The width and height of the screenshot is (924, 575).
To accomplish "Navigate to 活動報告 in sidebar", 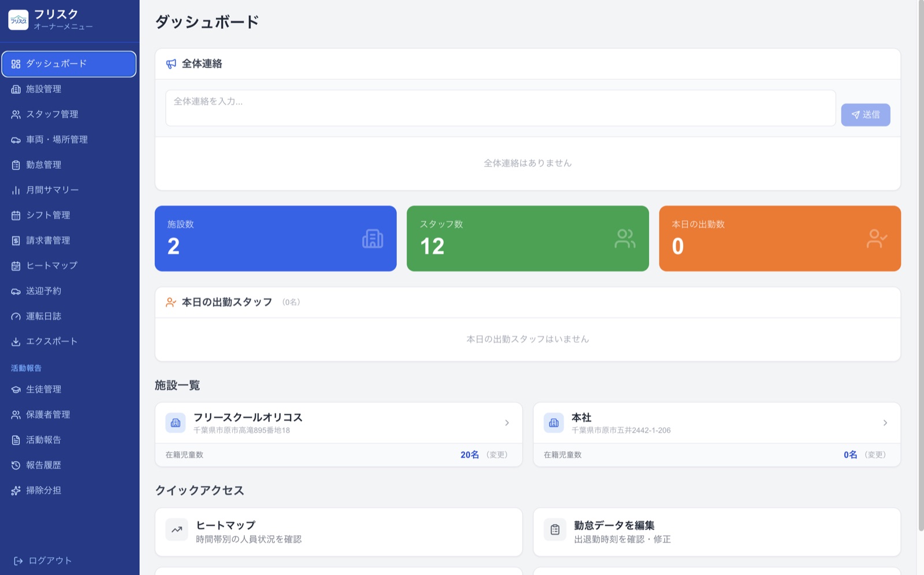I will click(69, 440).
